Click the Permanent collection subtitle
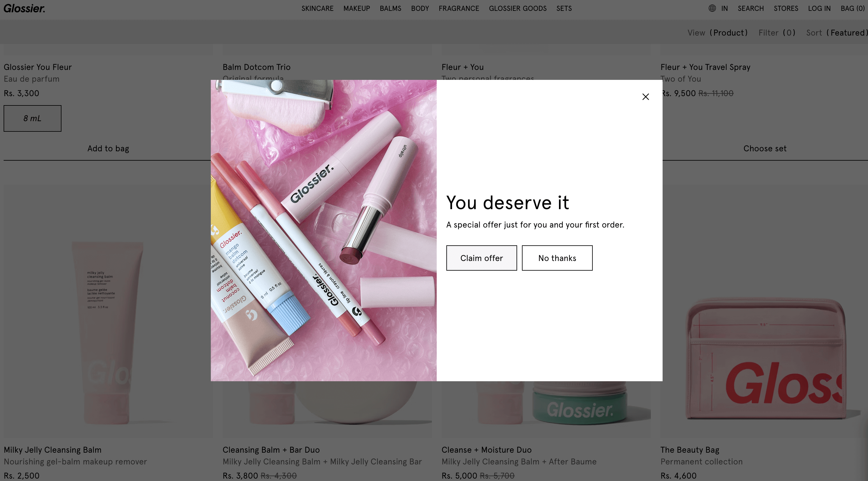Image resolution: width=868 pixels, height=481 pixels. (701, 462)
